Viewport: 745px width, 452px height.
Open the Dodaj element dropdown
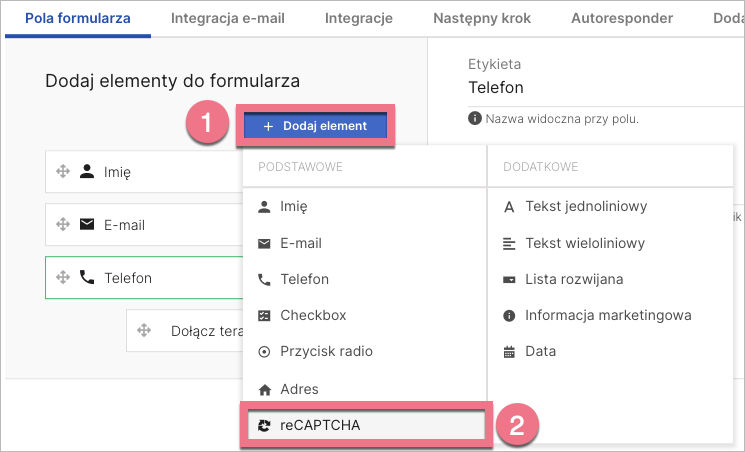pos(315,126)
